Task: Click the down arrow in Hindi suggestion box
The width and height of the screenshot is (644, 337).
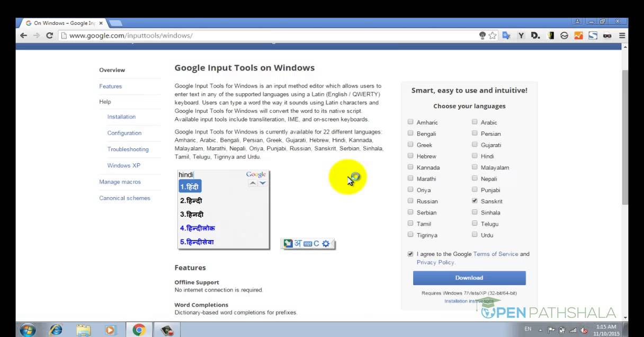Action: pyautogui.click(x=262, y=183)
